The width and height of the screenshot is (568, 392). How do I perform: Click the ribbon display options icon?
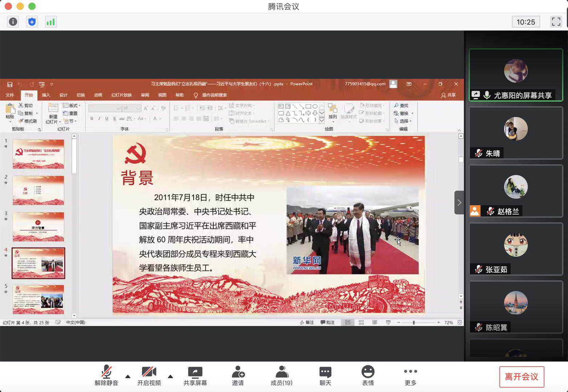[409, 84]
